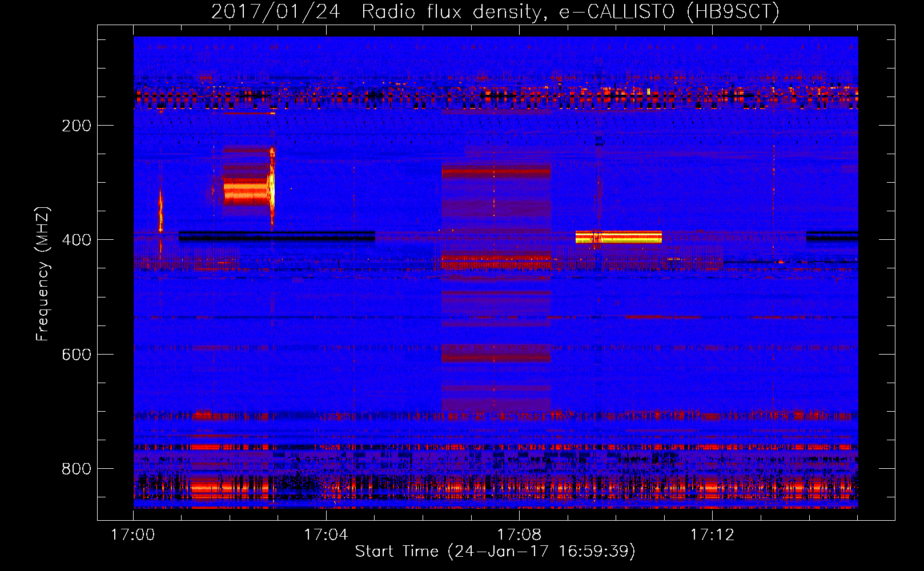Click the 17:00 time tick label

[x=133, y=534]
